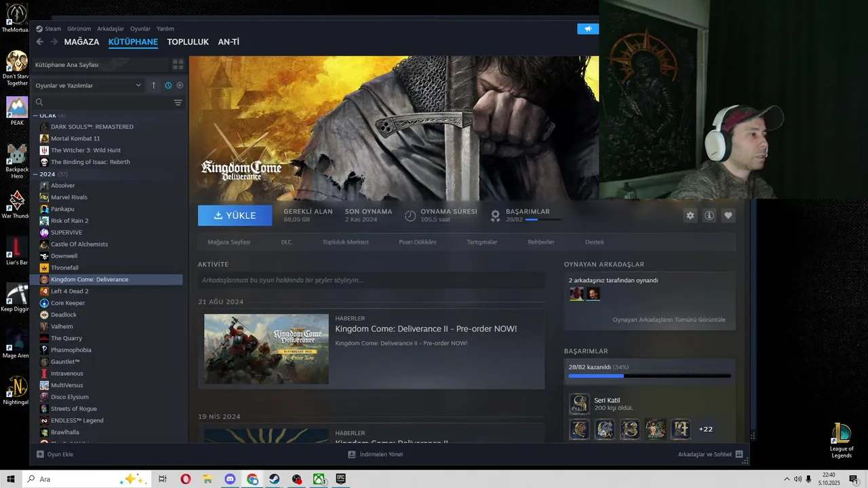Collapse the 2024 library category
This screenshot has width=868, height=488.
tap(36, 174)
